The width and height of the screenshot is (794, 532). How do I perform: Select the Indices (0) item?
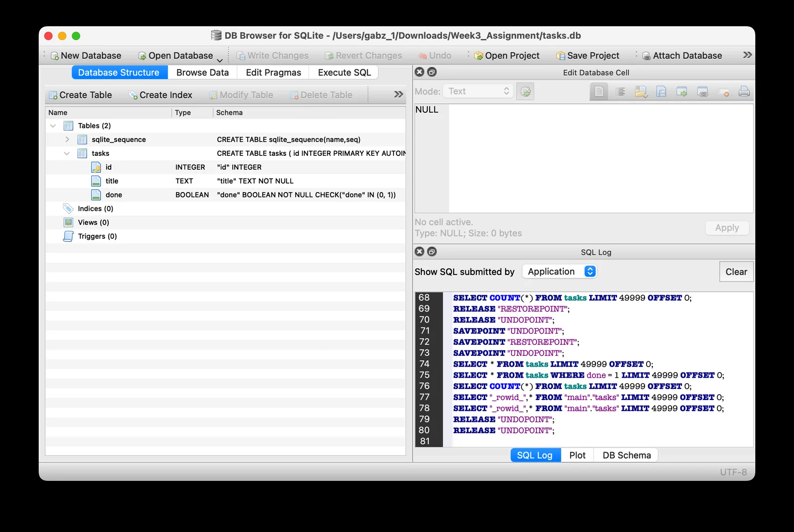(226, 209)
